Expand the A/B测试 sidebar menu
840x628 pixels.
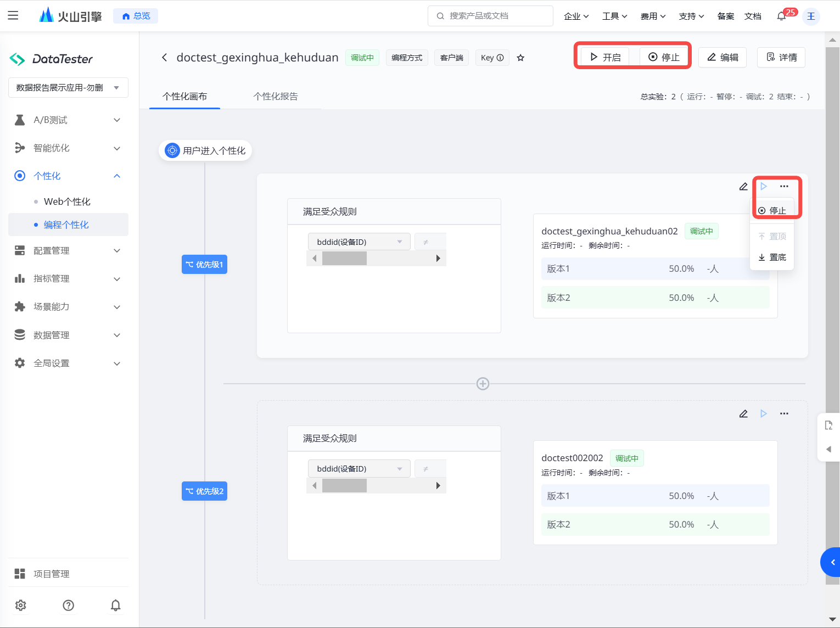coord(68,120)
